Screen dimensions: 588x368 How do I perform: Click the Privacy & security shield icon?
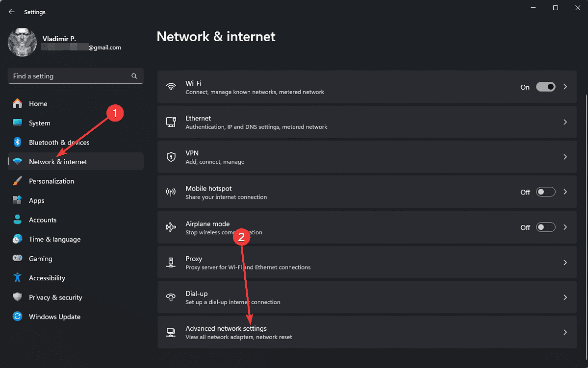17,297
